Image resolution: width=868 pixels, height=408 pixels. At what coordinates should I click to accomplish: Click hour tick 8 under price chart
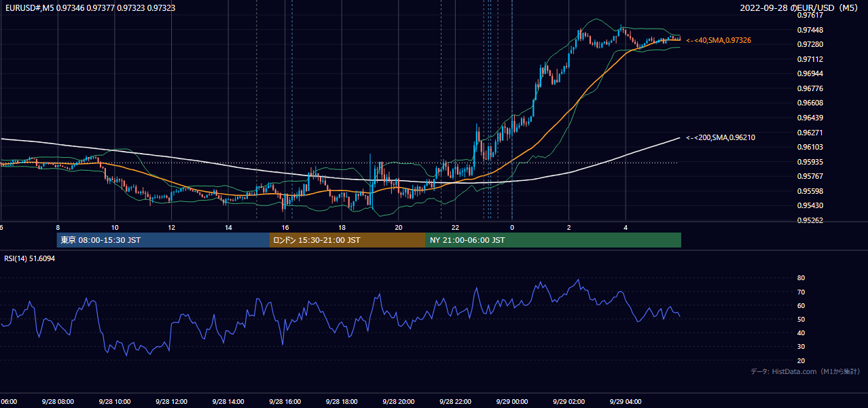58,228
